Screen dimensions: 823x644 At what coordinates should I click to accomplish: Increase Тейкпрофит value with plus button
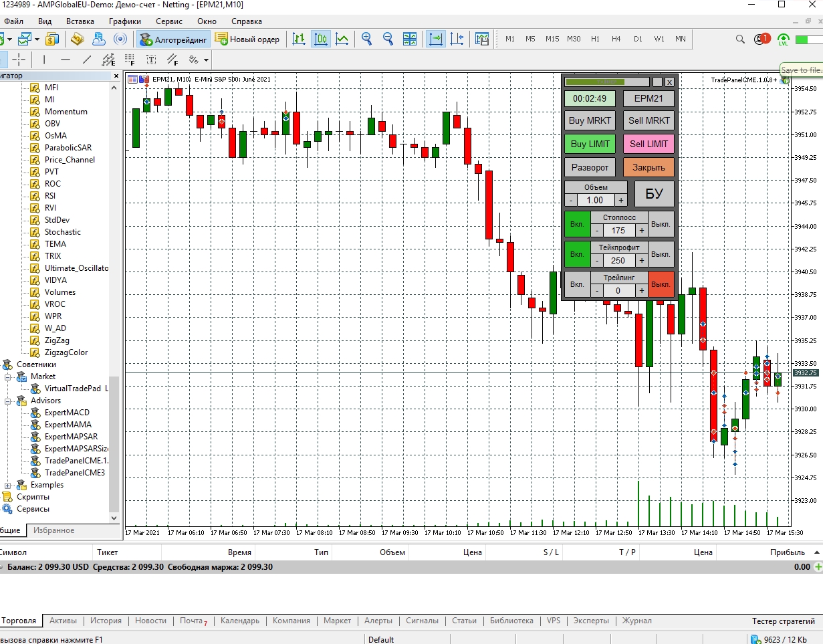(x=642, y=260)
